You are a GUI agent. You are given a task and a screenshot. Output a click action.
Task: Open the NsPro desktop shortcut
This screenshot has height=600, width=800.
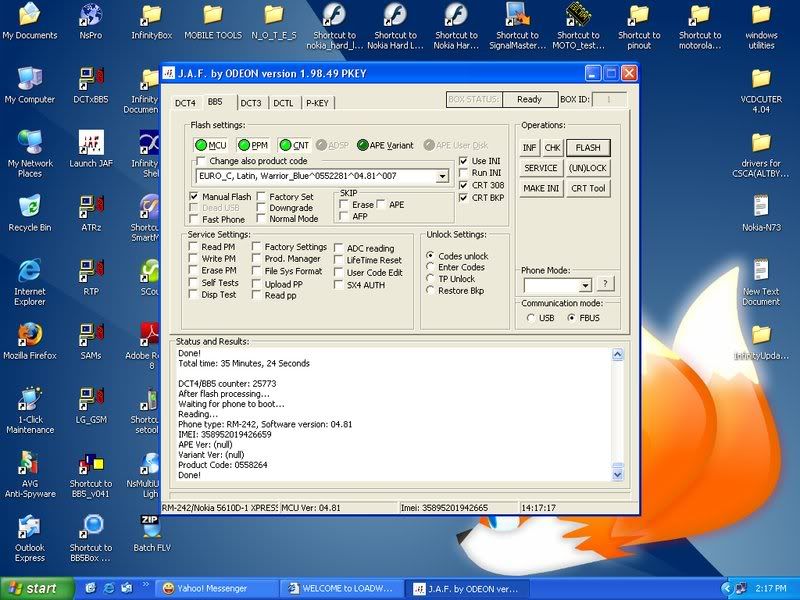91,21
